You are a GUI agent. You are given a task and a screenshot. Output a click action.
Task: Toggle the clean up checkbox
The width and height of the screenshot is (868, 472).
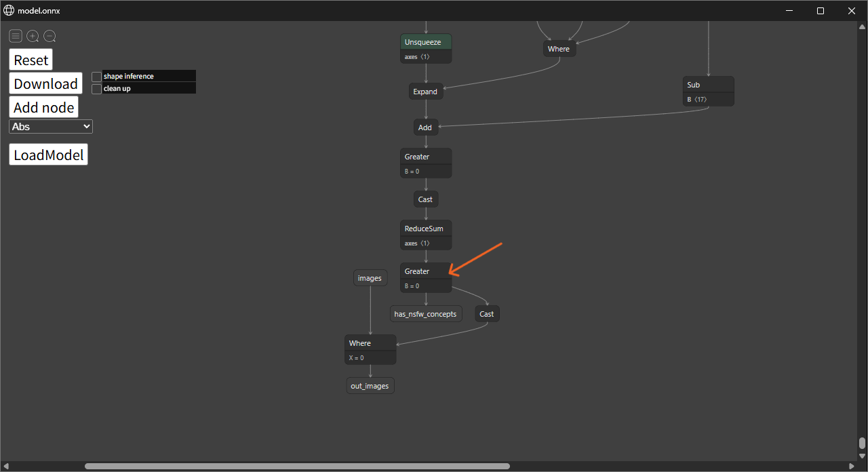point(96,89)
